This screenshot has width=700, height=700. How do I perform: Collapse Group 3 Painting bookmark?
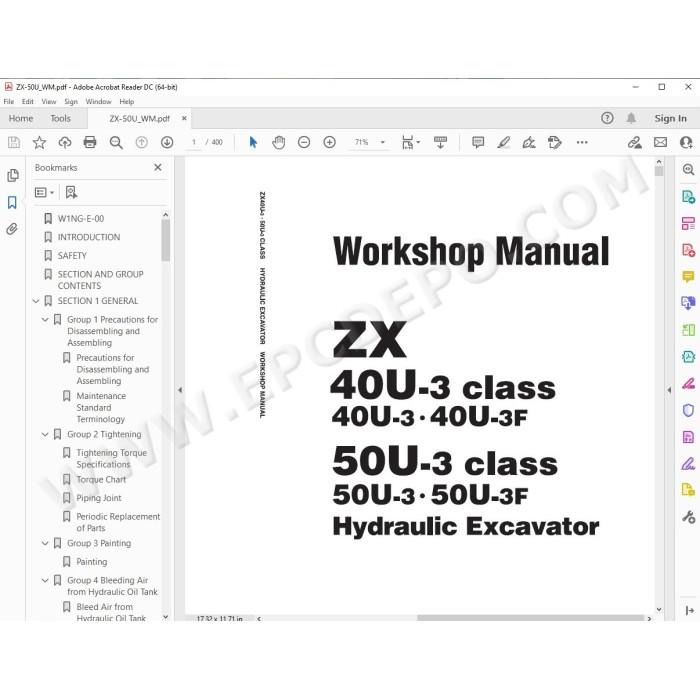click(45, 543)
